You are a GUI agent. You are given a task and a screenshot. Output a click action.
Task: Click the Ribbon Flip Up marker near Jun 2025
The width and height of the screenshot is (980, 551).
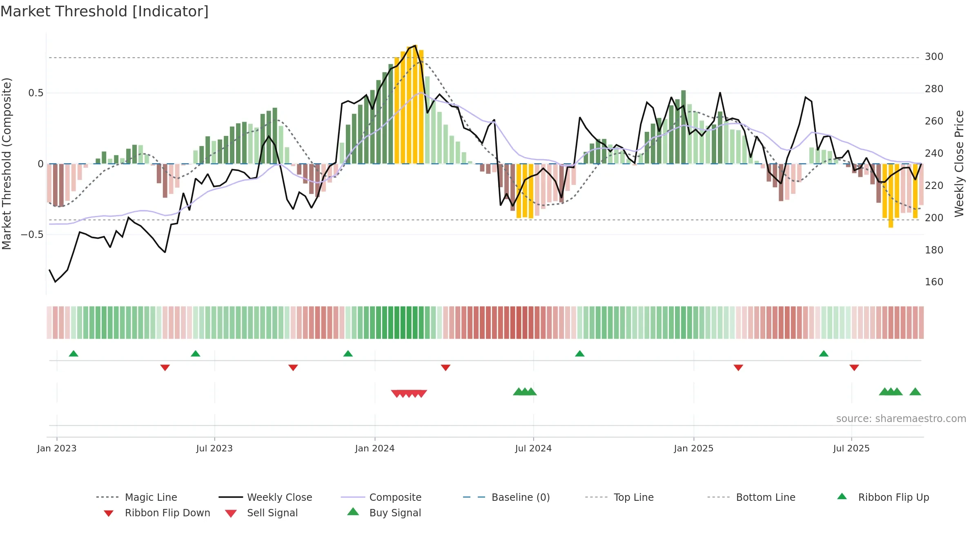(824, 353)
